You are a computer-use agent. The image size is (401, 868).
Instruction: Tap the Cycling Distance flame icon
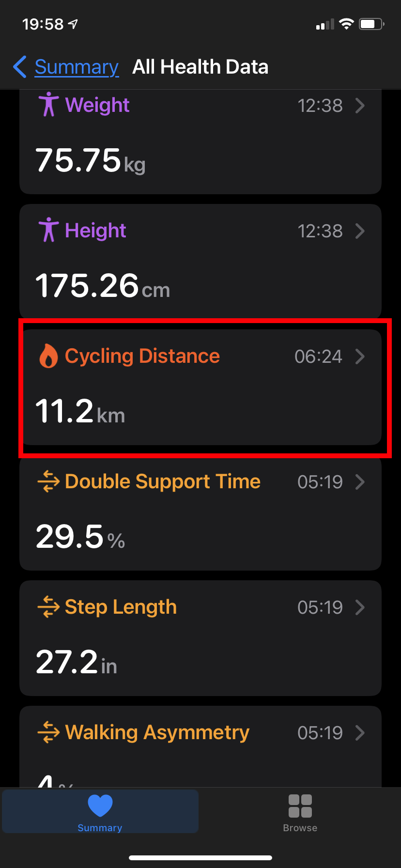pos(48,356)
